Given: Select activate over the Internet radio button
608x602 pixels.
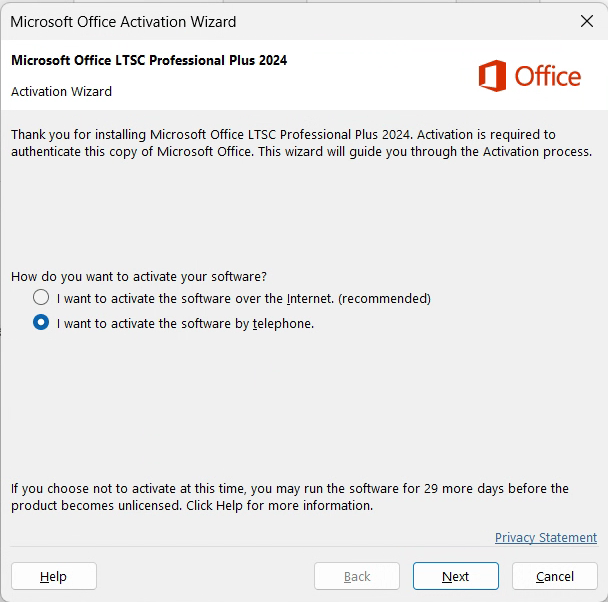Looking at the screenshot, I should point(41,298).
